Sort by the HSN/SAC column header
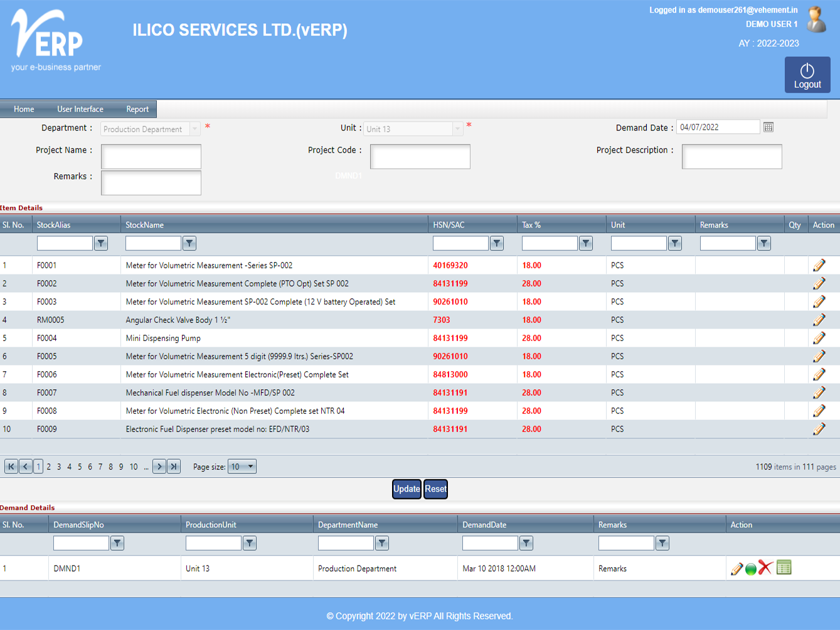Viewport: 840px width, 630px height. [449, 225]
